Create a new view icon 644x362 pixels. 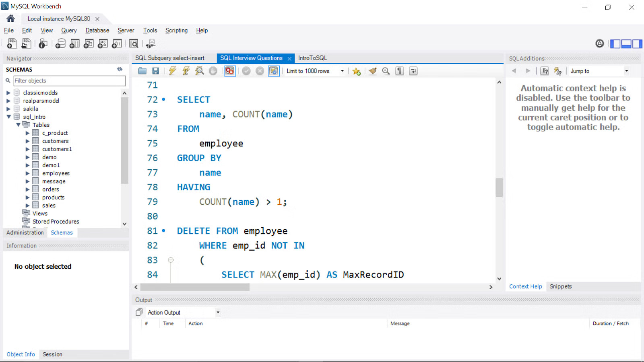pos(89,43)
